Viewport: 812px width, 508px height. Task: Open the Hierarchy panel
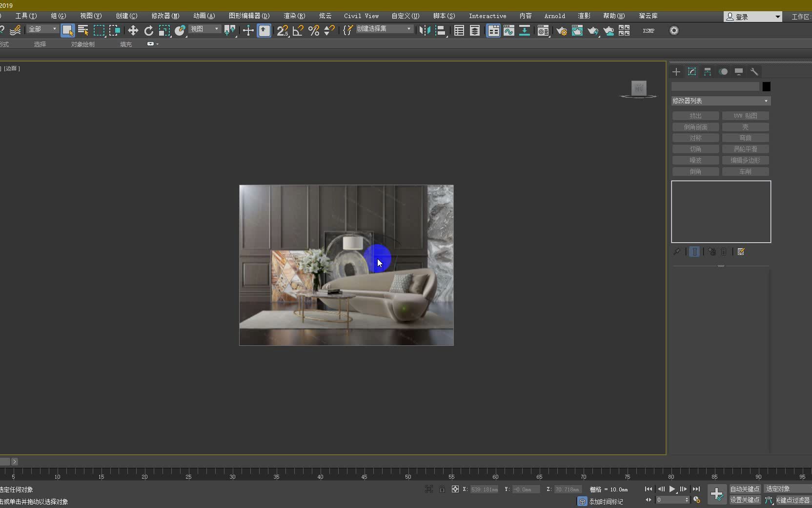point(708,72)
